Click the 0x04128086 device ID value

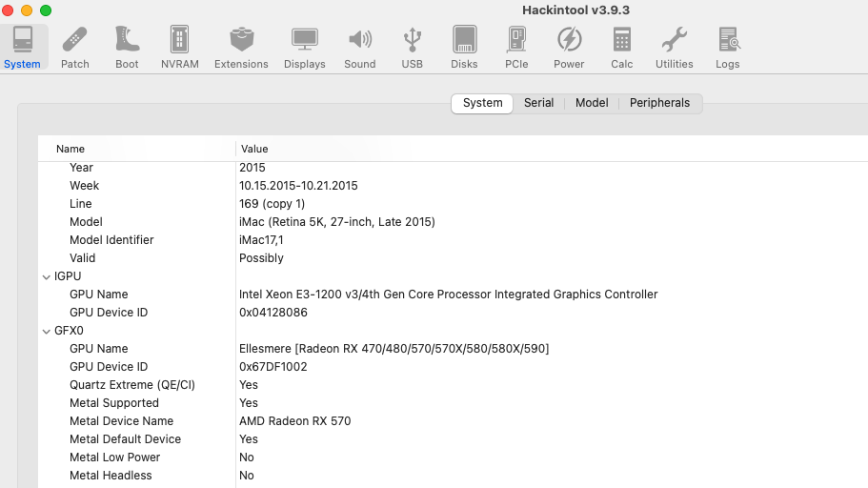coord(273,313)
